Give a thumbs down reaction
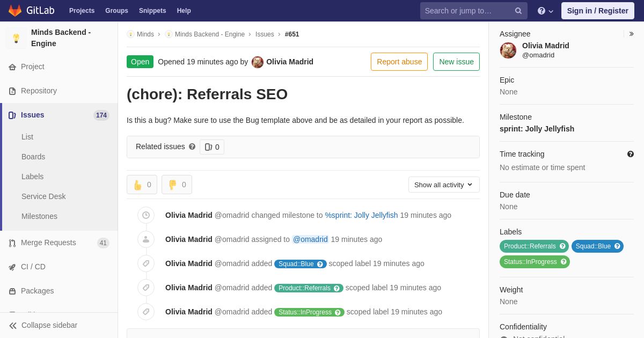The height and width of the screenshot is (338, 644). pos(177,185)
